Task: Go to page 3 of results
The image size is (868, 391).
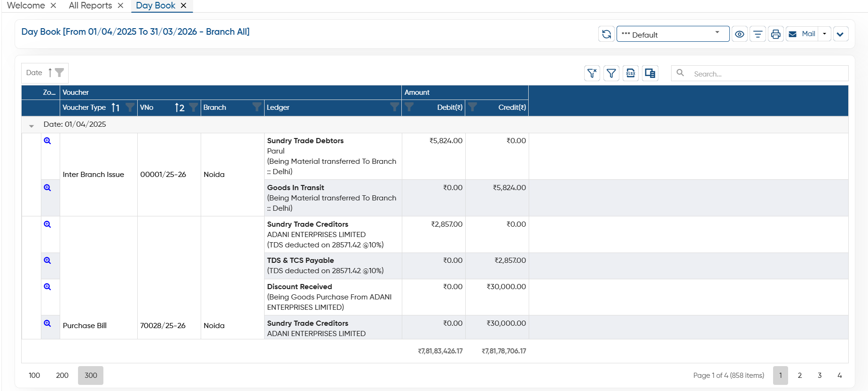Action: pyautogui.click(x=820, y=376)
